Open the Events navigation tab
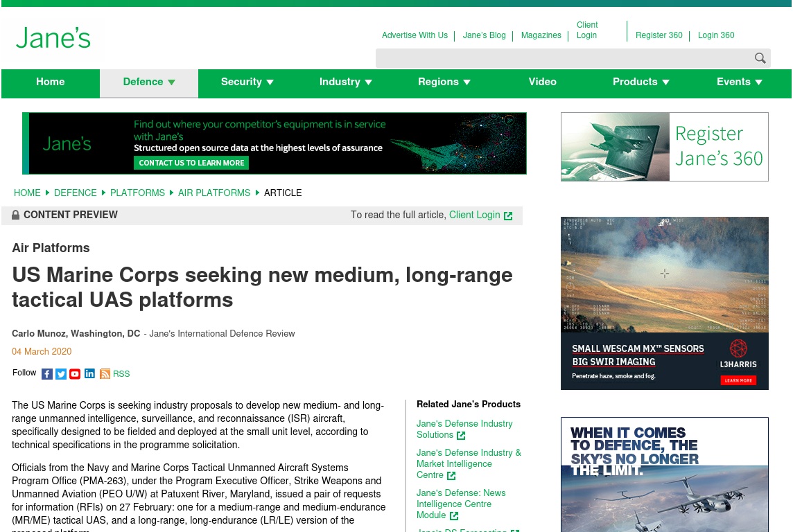This screenshot has height=532, width=793. point(740,83)
